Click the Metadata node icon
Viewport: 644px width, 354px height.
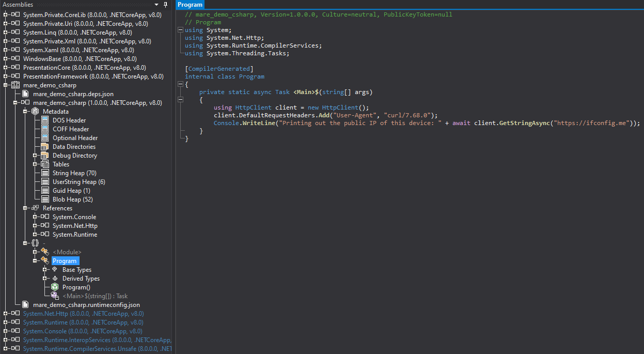pyautogui.click(x=35, y=112)
